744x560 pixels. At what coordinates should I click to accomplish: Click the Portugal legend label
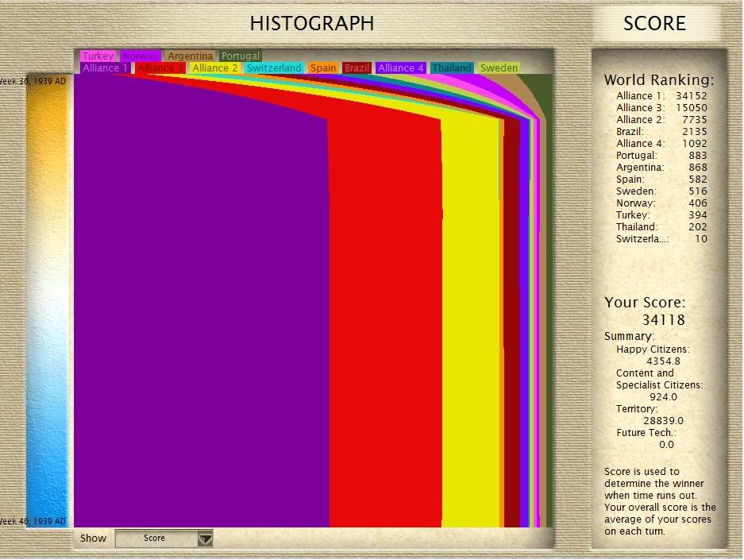[x=241, y=56]
